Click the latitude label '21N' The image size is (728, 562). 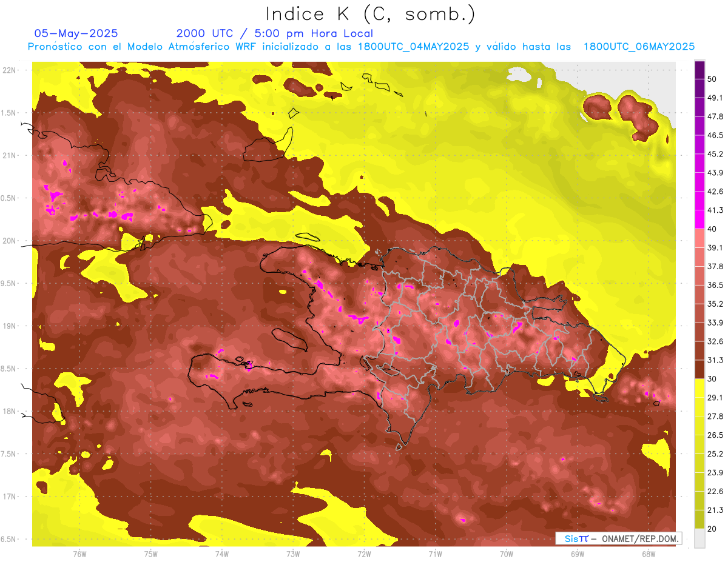(9, 155)
